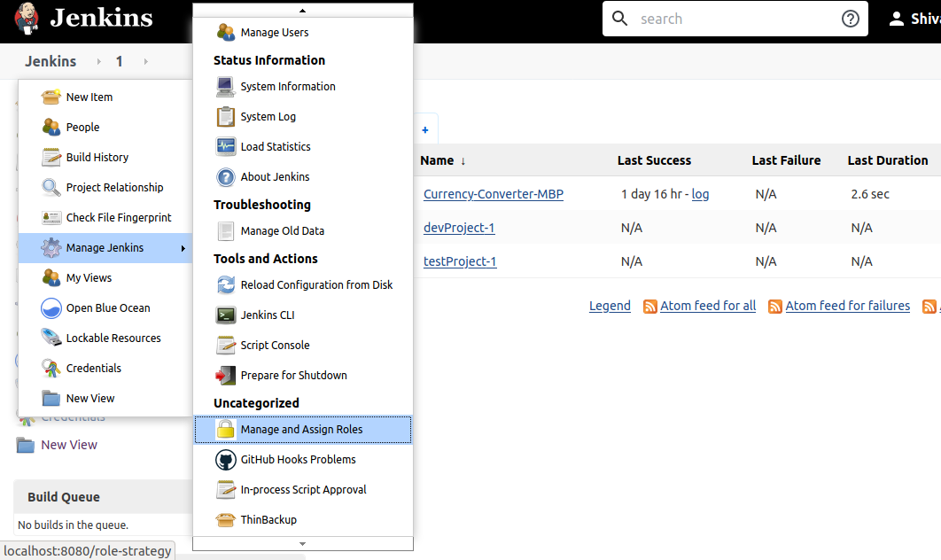Choose Script Console from the menu
941x560 pixels.
[x=303, y=345]
